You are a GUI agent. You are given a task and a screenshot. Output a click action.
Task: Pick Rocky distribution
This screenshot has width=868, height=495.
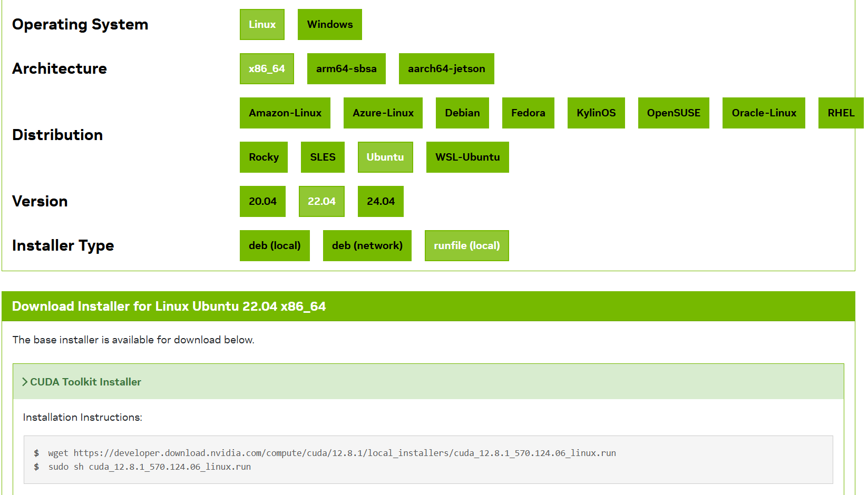pyautogui.click(x=264, y=157)
